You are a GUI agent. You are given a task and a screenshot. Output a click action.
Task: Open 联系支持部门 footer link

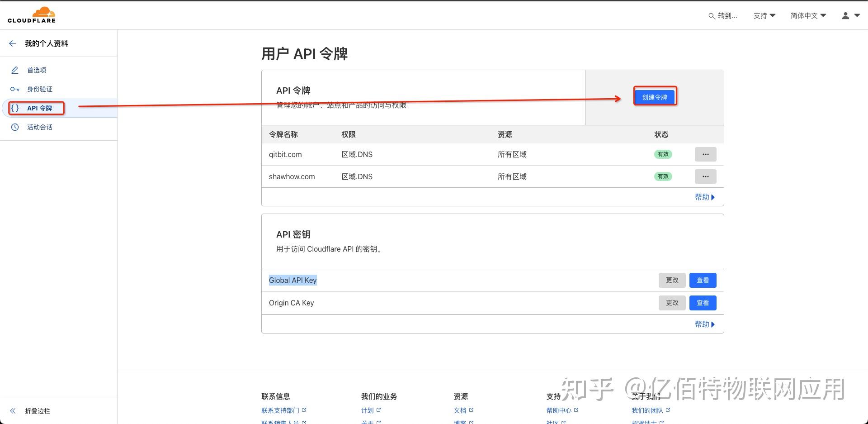pos(280,410)
